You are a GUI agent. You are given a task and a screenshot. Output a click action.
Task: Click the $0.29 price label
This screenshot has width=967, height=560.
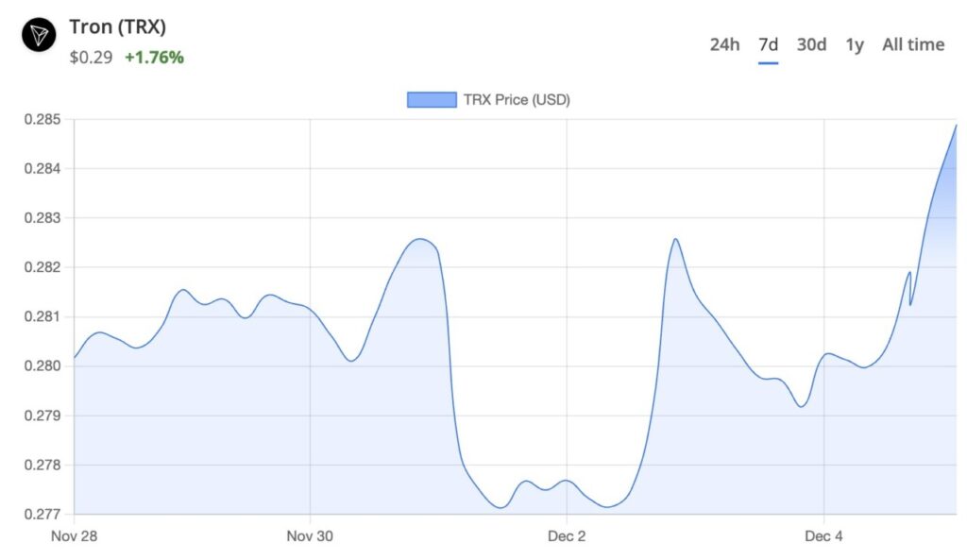click(90, 57)
